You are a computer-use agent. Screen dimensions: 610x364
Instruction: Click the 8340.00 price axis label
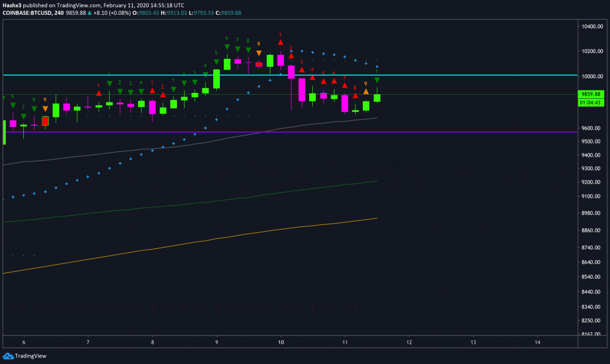[591, 307]
